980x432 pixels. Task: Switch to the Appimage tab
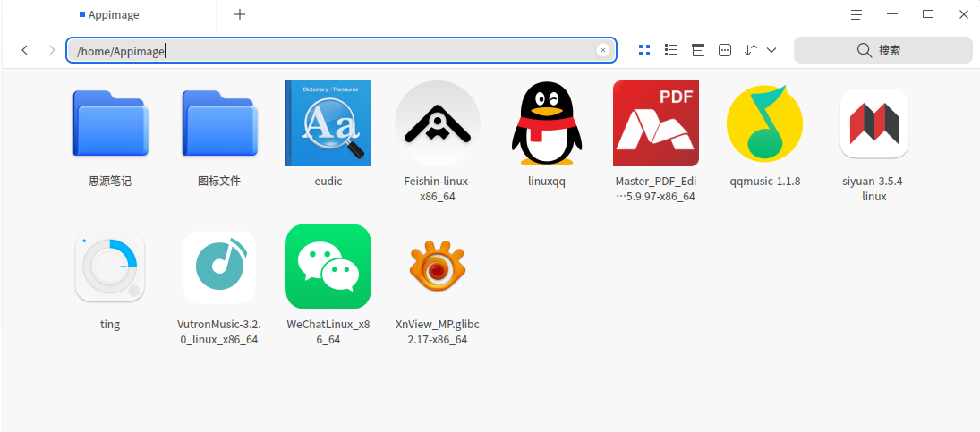(x=109, y=15)
